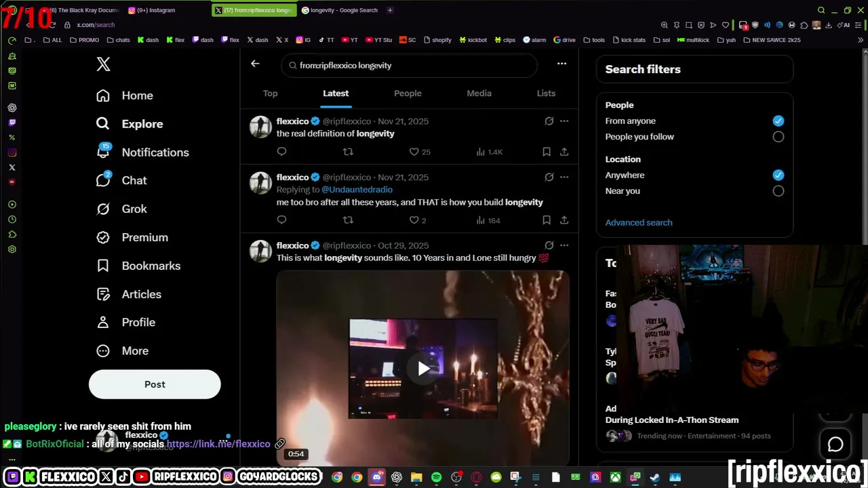
Task: Expand the More menu in X sidebar
Action: pos(122,351)
